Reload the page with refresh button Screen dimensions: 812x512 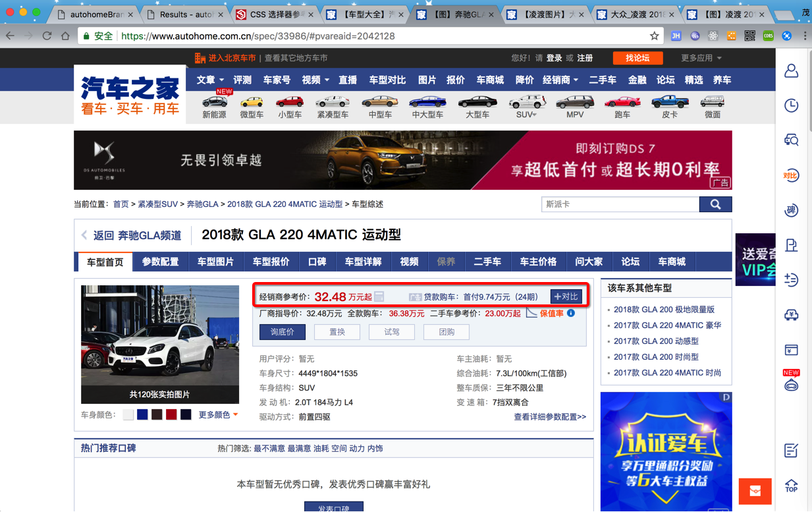click(x=47, y=36)
